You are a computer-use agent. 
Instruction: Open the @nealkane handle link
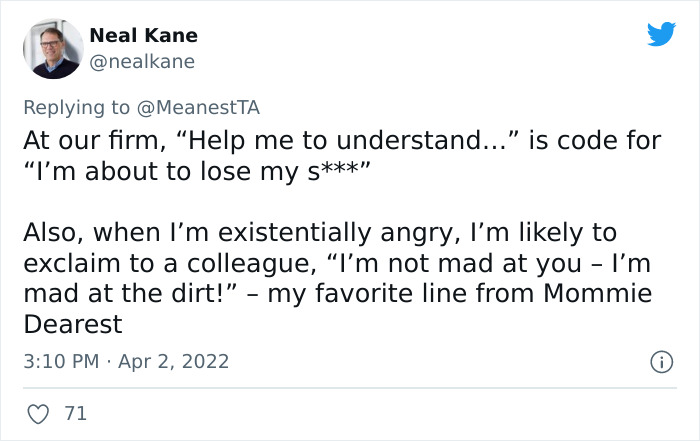click(x=142, y=62)
